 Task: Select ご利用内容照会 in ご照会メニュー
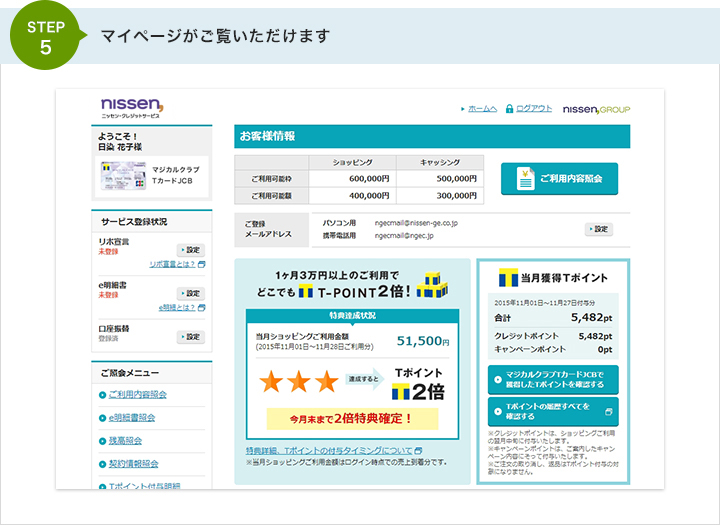138,395
